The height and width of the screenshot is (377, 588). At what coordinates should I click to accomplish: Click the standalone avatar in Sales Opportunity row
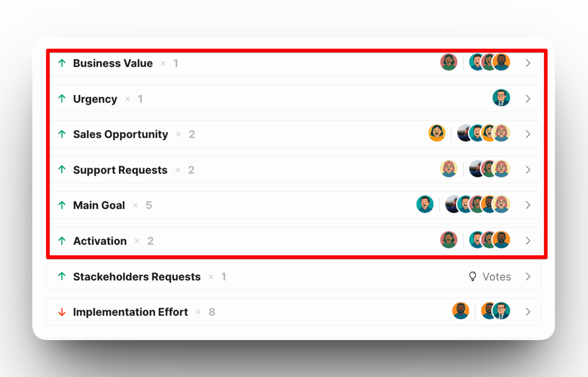[x=437, y=133]
